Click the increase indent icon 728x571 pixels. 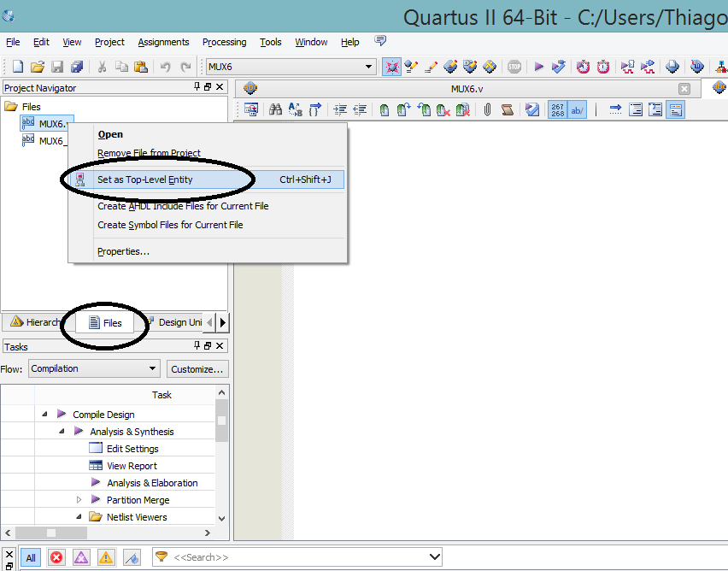coord(340,109)
